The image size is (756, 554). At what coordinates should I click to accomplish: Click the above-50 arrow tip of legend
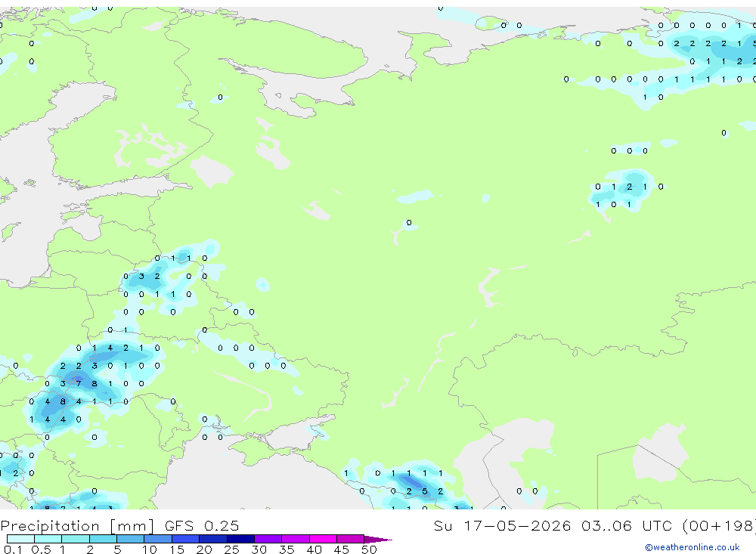(378, 539)
